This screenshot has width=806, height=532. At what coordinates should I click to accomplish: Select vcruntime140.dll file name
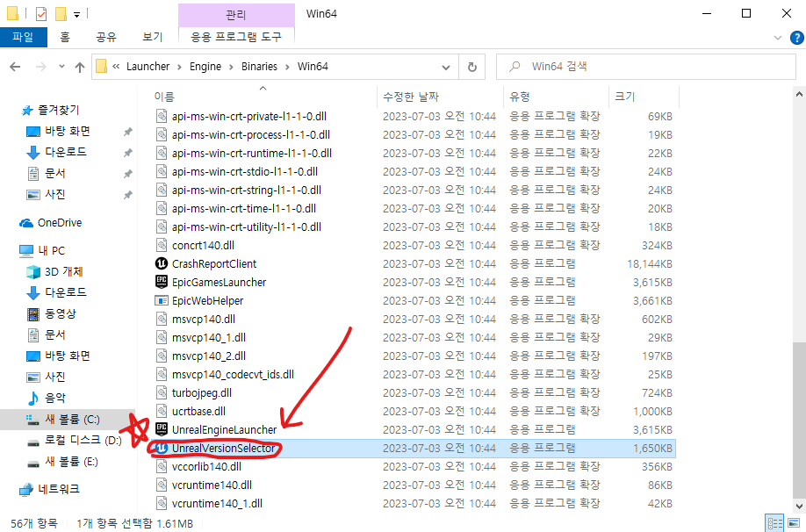pyautogui.click(x=212, y=485)
